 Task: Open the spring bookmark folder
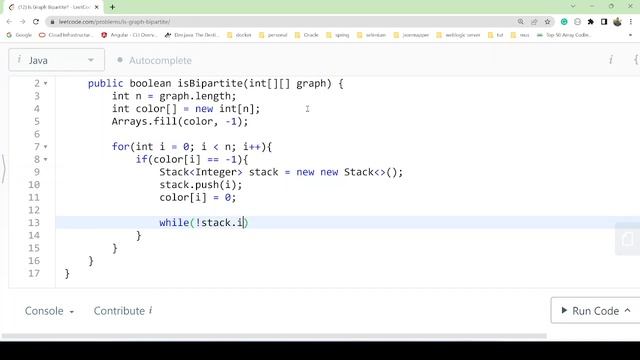[338, 35]
